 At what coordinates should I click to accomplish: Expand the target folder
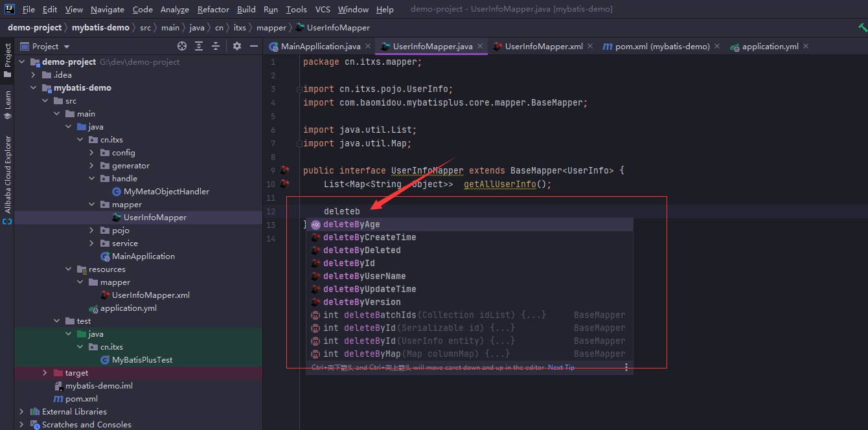pos(45,372)
